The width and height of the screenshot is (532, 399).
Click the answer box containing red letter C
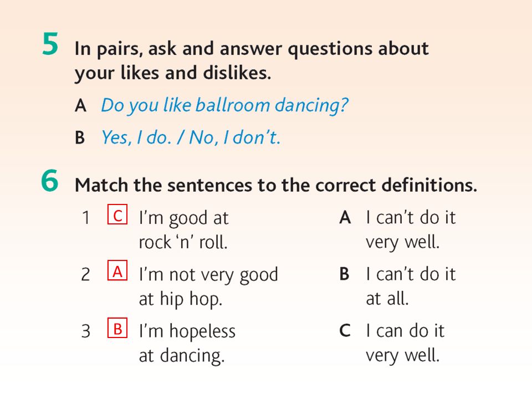117,214
